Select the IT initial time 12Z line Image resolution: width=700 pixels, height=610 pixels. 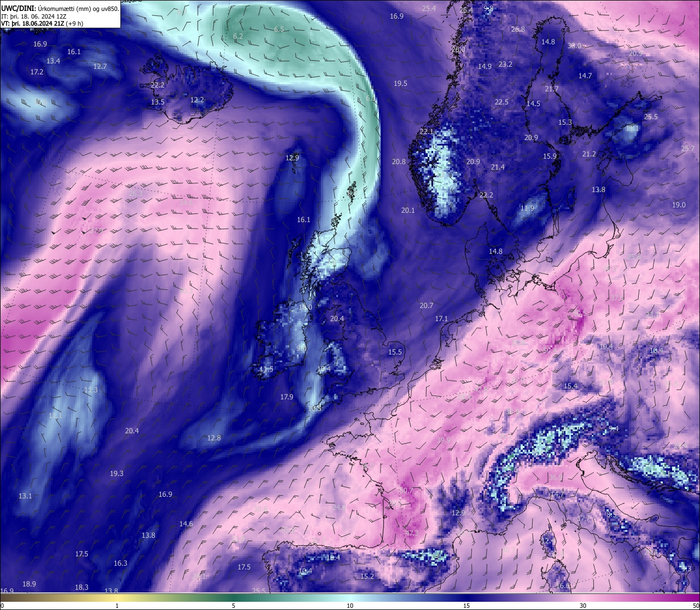point(34,16)
